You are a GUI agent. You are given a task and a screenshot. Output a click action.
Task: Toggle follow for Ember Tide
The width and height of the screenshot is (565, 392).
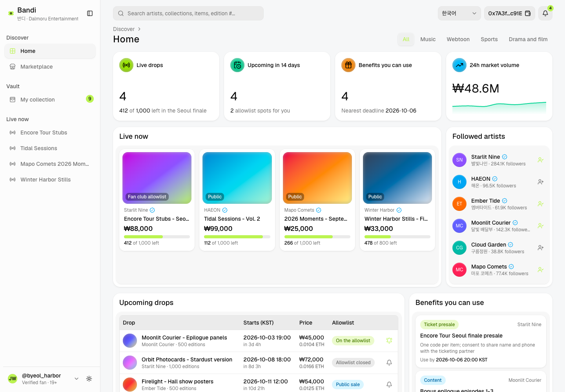541,204
